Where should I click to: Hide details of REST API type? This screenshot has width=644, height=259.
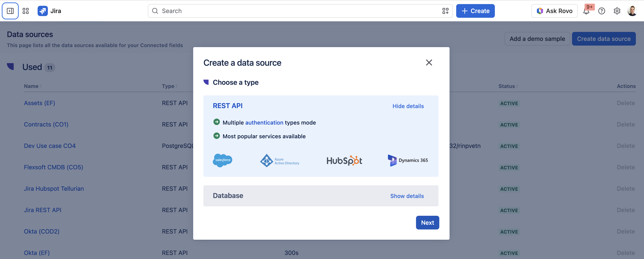pos(408,106)
